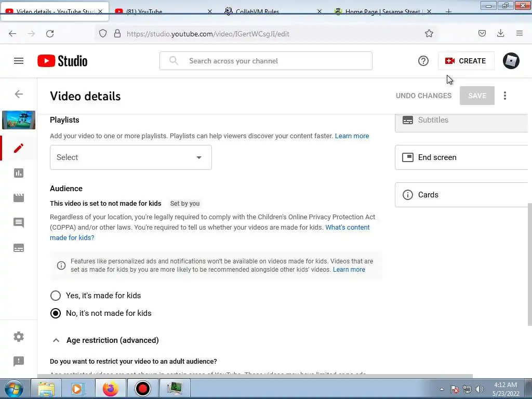
Task: Click the browser back arrow
Action: click(x=12, y=34)
